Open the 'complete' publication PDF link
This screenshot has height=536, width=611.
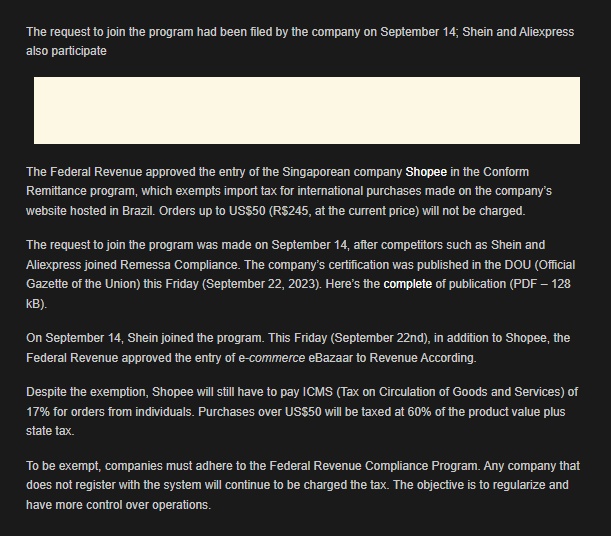click(x=408, y=284)
